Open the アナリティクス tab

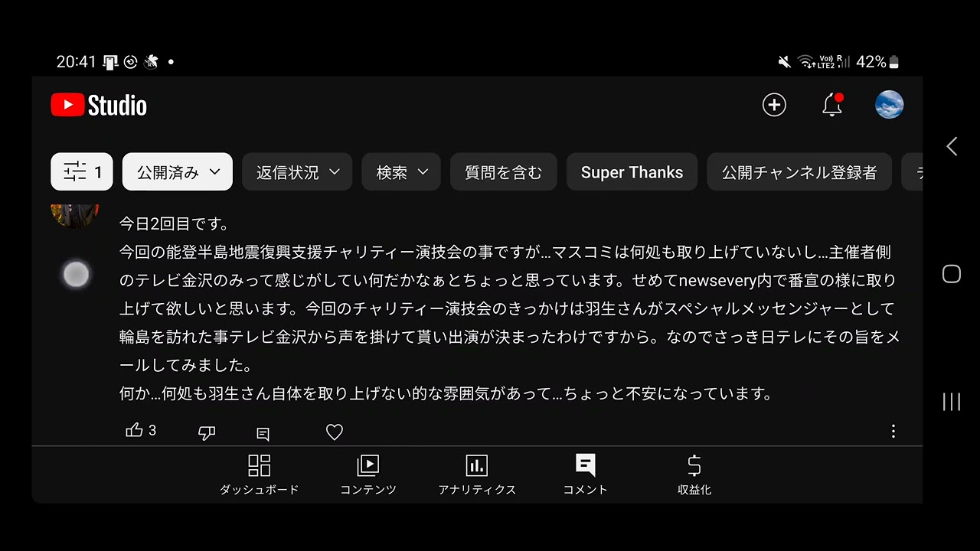[477, 475]
